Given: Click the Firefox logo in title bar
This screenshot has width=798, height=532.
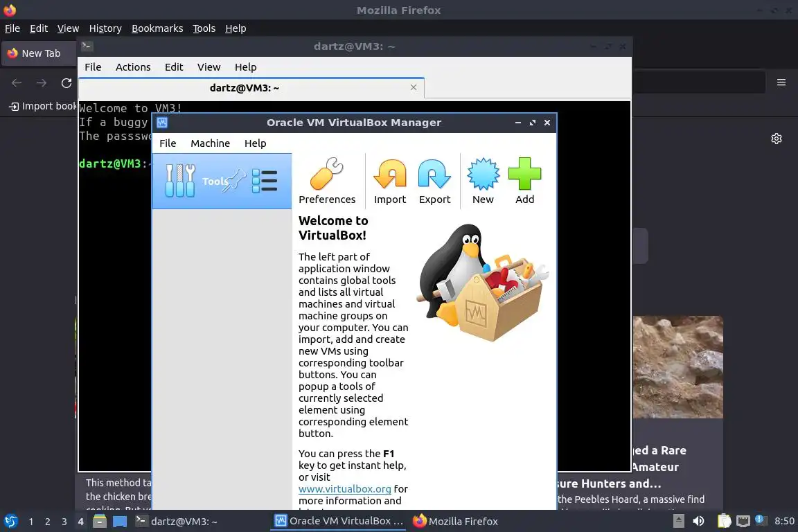Looking at the screenshot, I should (10, 10).
